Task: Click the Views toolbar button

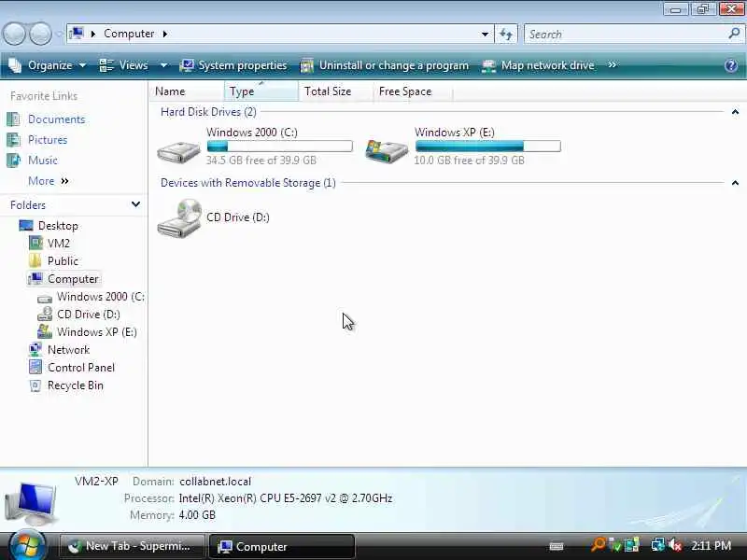Action: pyautogui.click(x=125, y=65)
